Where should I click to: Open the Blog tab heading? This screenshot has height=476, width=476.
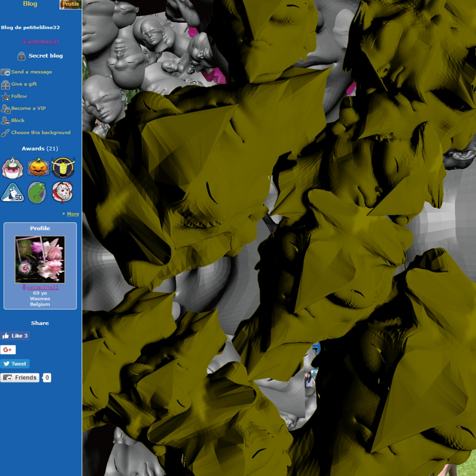[x=30, y=4]
